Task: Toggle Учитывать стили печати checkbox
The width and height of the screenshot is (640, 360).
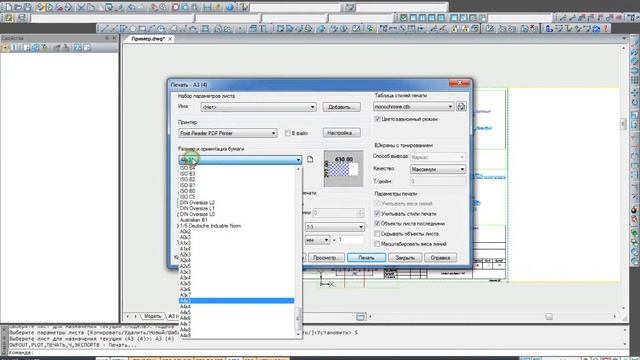Action: (x=378, y=213)
